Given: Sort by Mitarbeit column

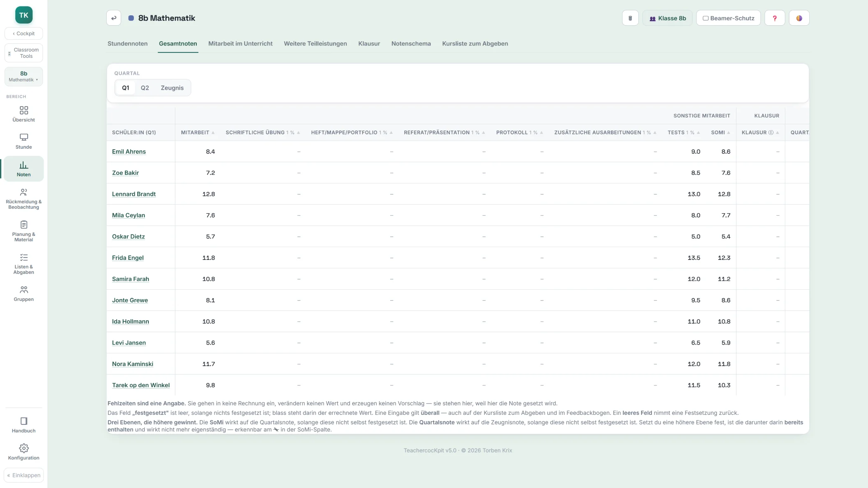Looking at the screenshot, I should pyautogui.click(x=198, y=133).
